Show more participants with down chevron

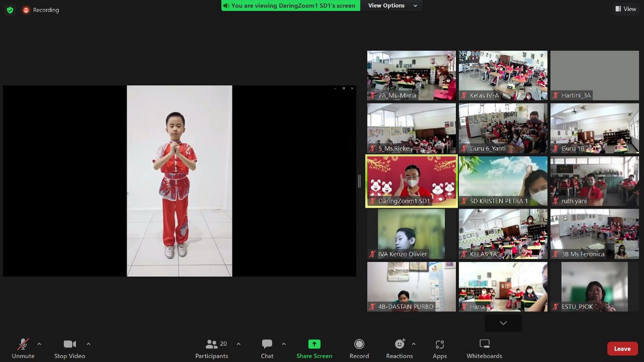click(x=503, y=323)
